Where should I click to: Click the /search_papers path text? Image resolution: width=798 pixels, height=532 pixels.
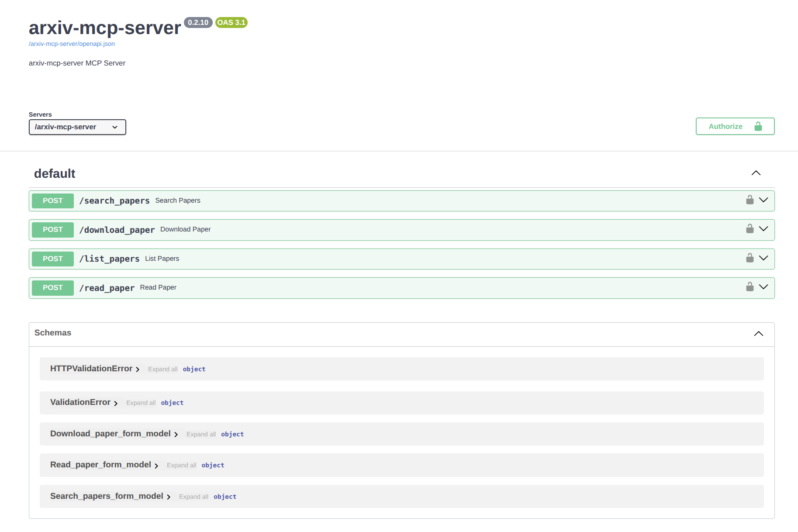coord(114,200)
